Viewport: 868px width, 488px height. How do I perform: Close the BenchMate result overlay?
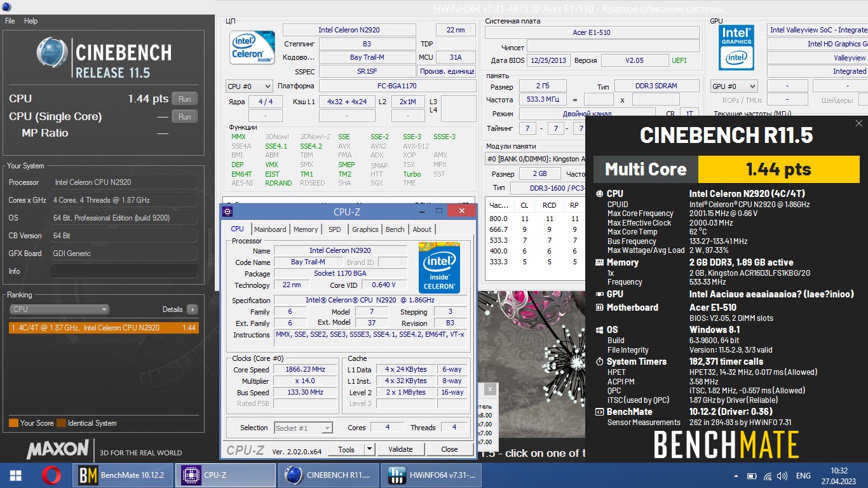(859, 123)
